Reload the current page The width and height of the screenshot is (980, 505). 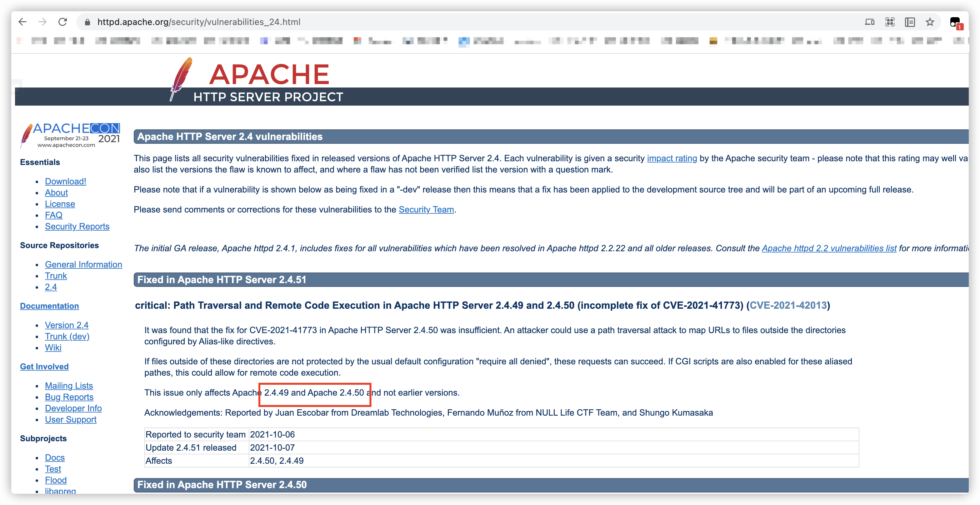[63, 22]
